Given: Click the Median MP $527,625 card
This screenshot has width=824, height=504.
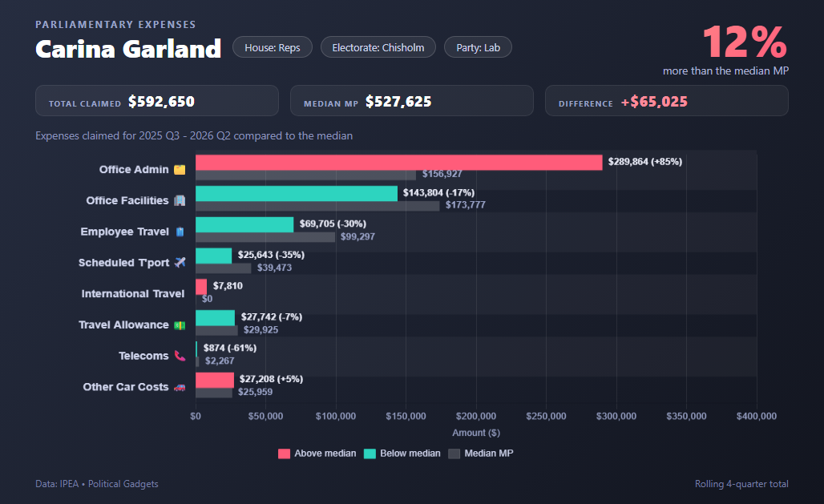Looking at the screenshot, I should point(411,100).
